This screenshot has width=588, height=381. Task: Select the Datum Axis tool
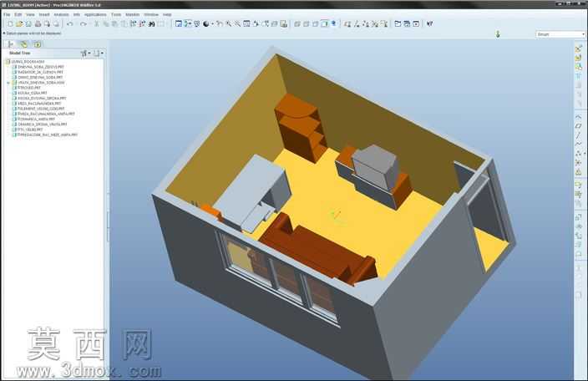pyautogui.click(x=579, y=135)
